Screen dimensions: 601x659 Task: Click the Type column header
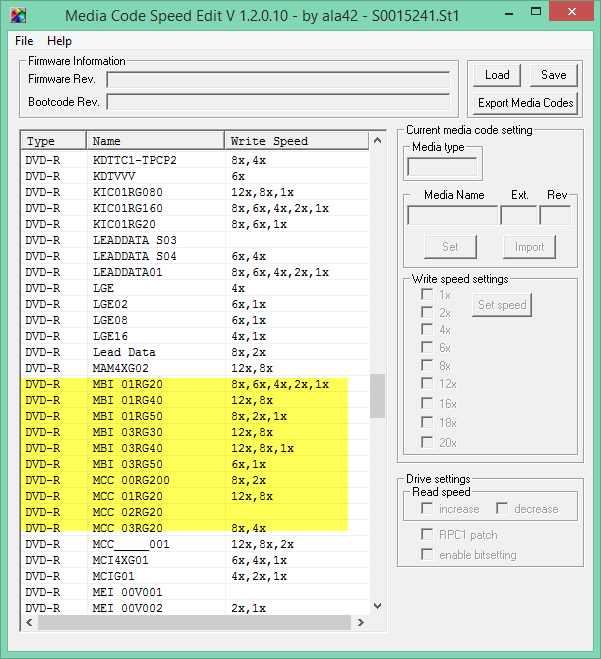pyautogui.click(x=53, y=141)
